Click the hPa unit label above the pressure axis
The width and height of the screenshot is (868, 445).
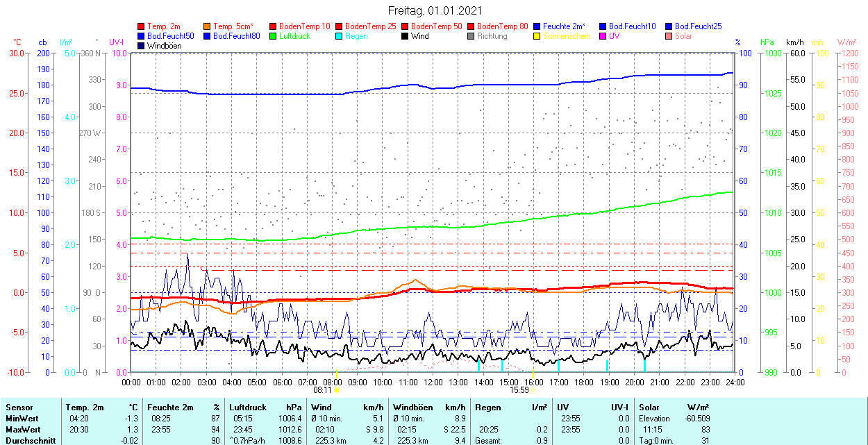[x=767, y=42]
